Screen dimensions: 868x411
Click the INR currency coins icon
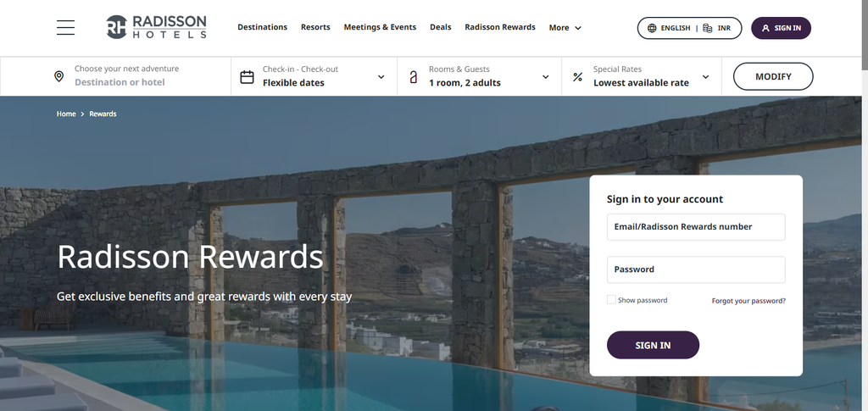(708, 28)
